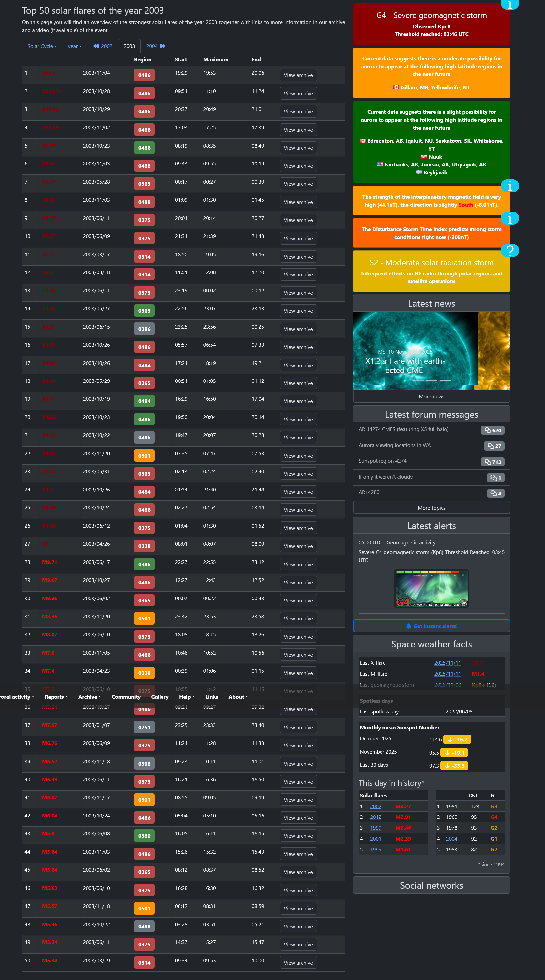Open region 0380 badge in the M5.8 row
The width and height of the screenshot is (545, 980).
point(144,836)
